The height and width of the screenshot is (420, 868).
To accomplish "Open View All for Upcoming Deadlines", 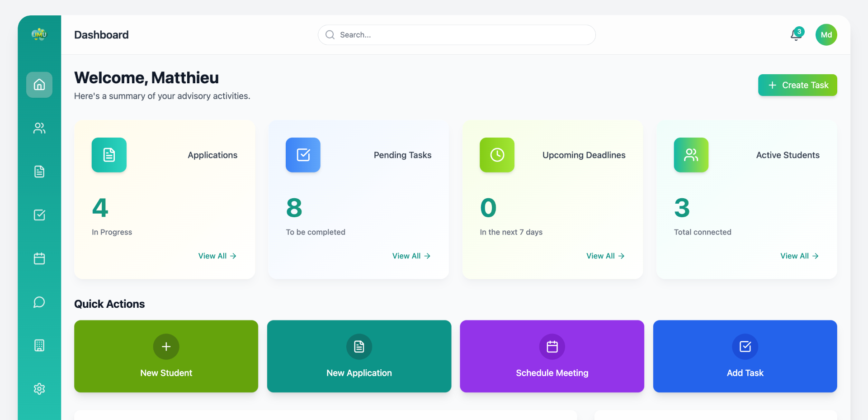I will [605, 256].
